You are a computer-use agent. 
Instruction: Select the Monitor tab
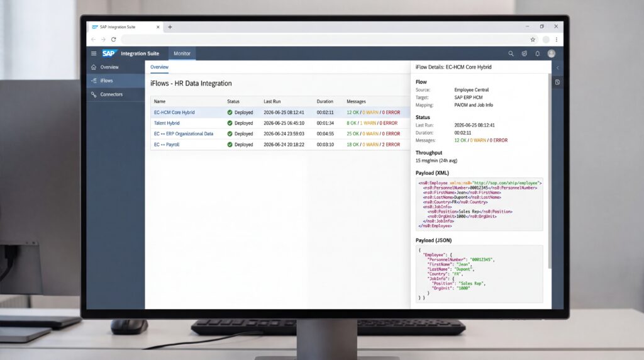click(182, 53)
